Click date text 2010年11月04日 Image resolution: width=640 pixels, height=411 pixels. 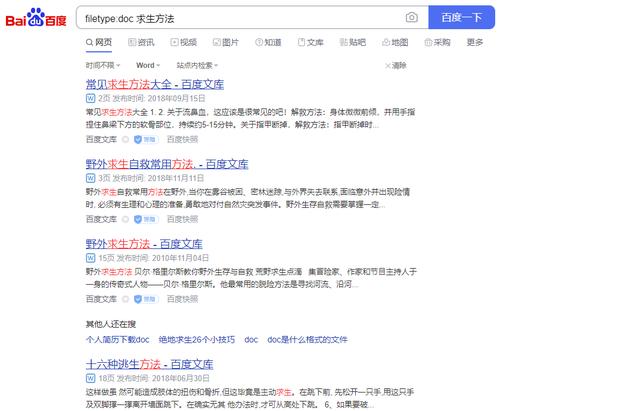(180, 258)
